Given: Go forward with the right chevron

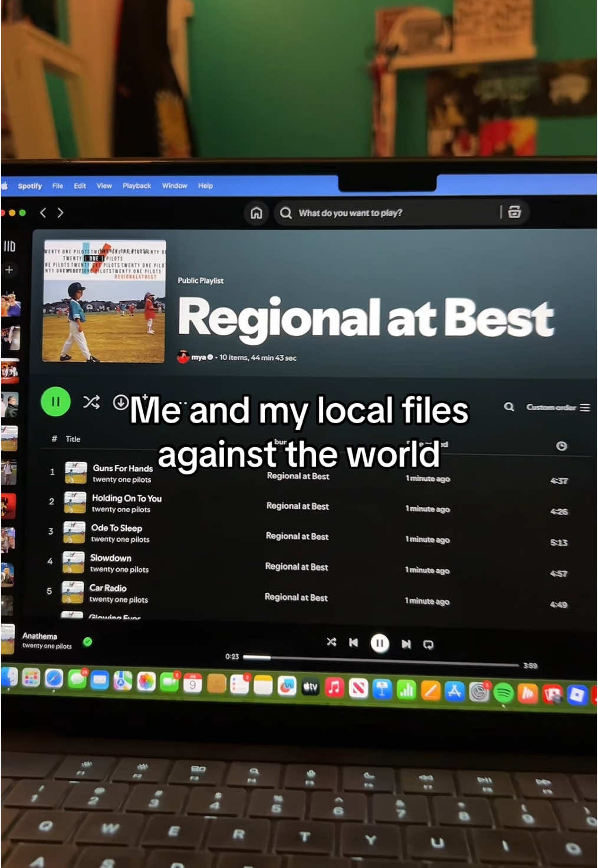Looking at the screenshot, I should click(x=60, y=213).
